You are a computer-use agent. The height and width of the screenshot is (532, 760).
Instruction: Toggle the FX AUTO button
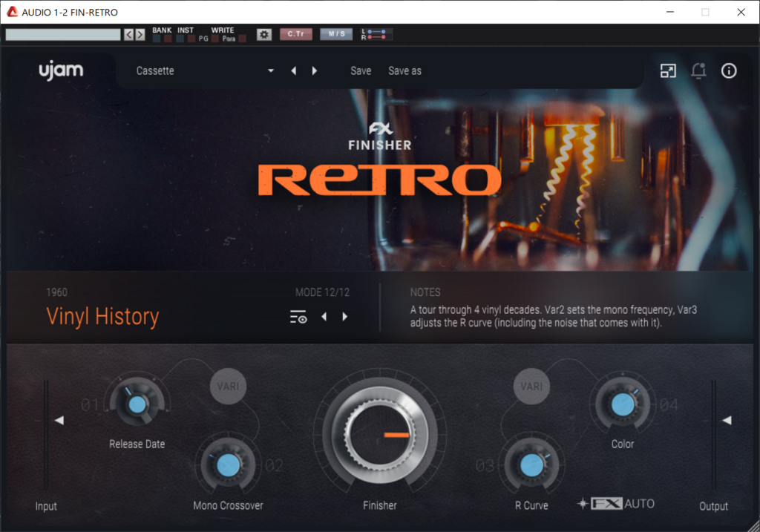[x=616, y=504]
